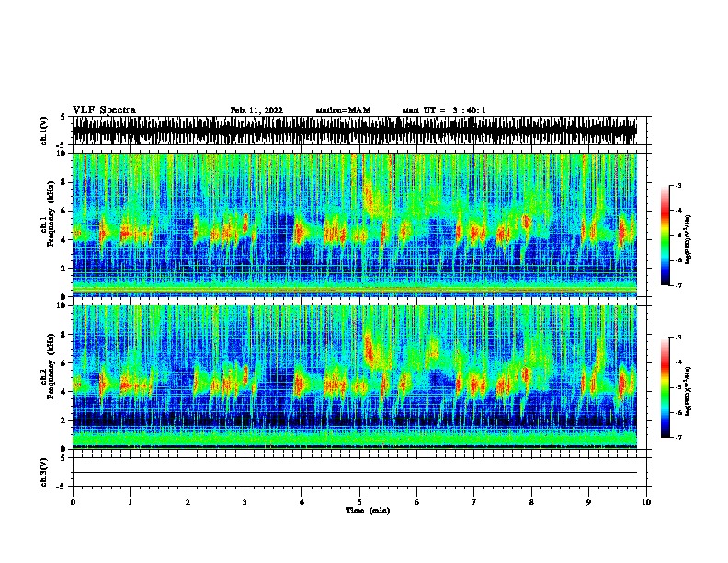This screenshot has width=728, height=563.
Task: Click the ch.1 spectrogram panel
Action: pyautogui.click(x=354, y=224)
